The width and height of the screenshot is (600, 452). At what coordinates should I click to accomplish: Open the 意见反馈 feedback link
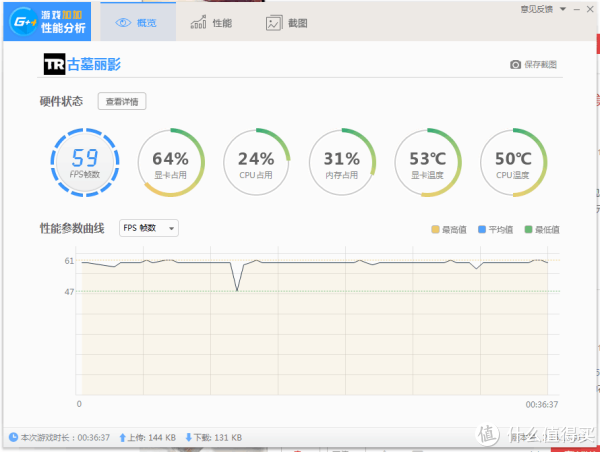click(x=536, y=9)
